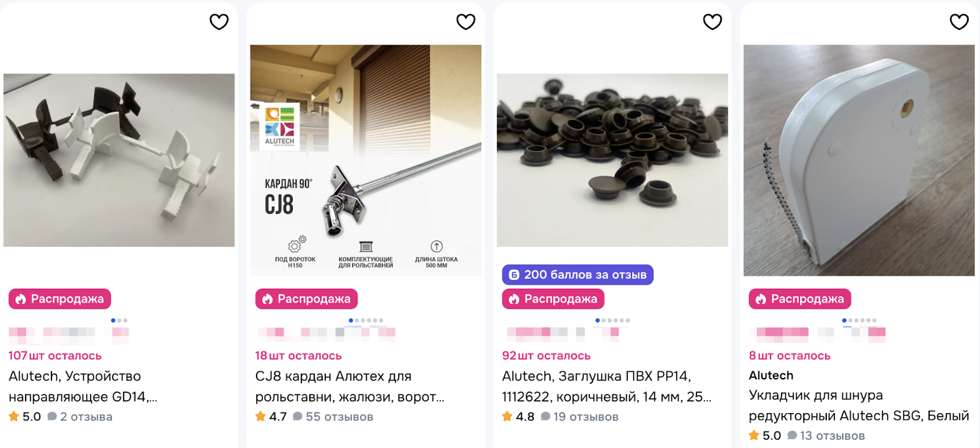
Task: Click the 200 баллов за отзыв badge
Action: click(578, 275)
